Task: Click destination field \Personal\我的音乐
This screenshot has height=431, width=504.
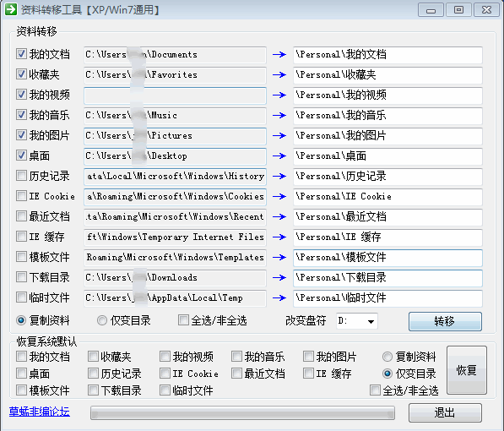Action: (387, 116)
